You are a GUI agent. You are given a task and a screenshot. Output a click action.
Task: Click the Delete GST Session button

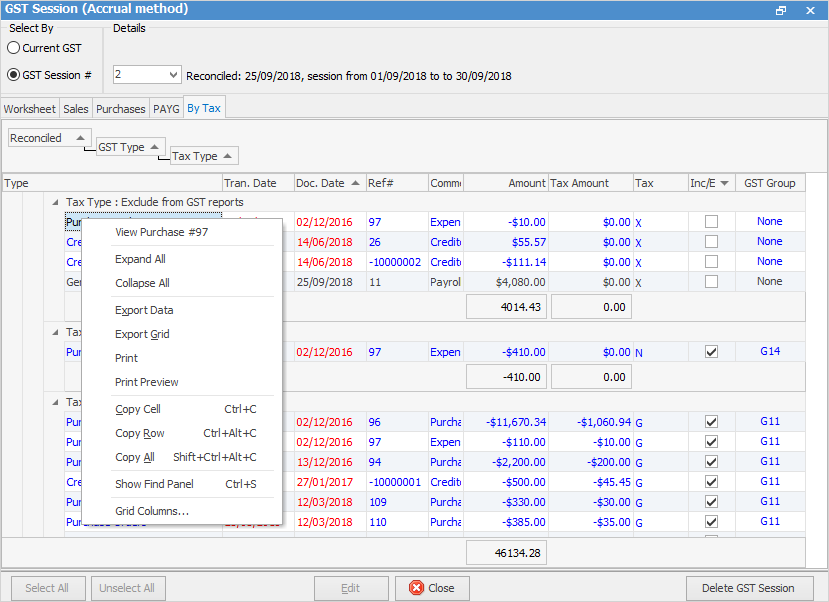pos(748,588)
